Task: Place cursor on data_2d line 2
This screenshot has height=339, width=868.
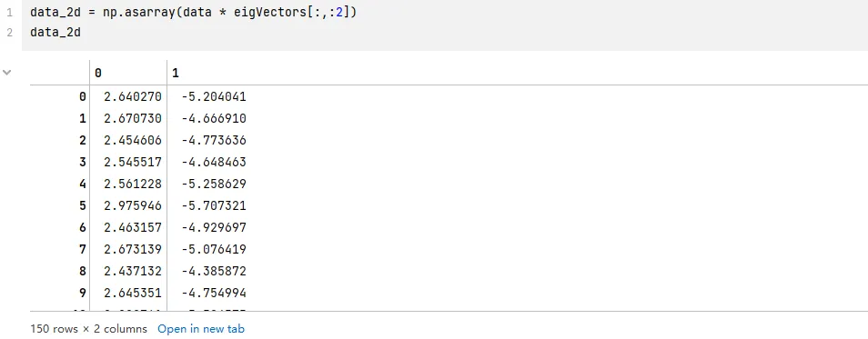Action: point(56,33)
